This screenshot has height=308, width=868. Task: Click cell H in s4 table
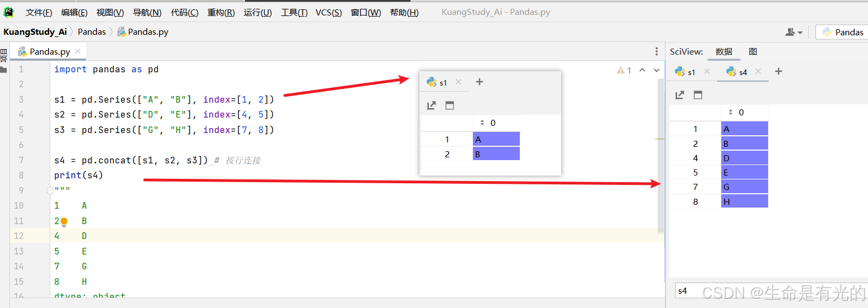[744, 201]
